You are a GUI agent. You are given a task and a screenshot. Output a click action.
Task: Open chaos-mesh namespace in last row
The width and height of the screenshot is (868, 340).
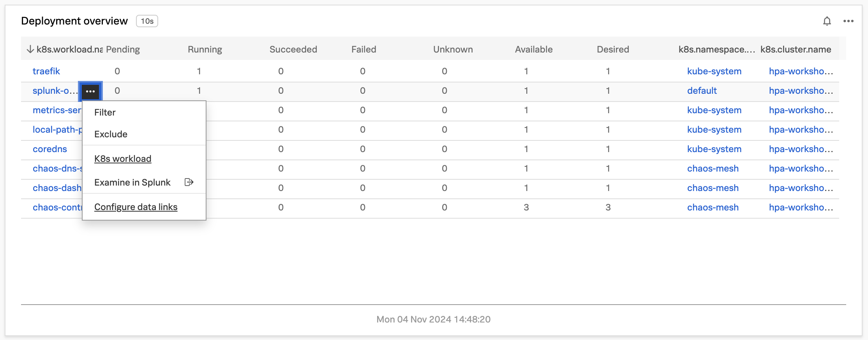click(x=713, y=207)
